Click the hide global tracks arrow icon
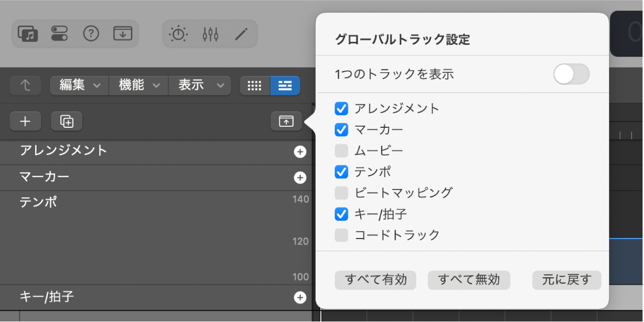Screen dimensions: 644x322 [x=286, y=121]
